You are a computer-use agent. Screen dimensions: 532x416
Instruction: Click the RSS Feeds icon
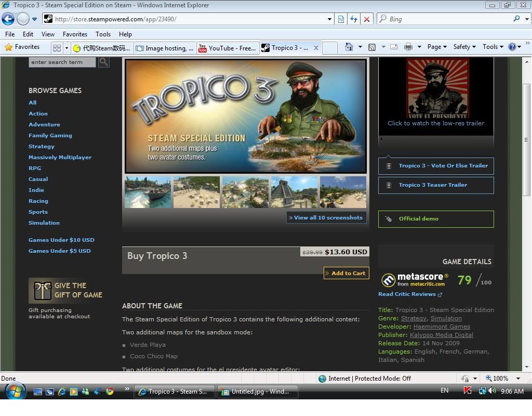(x=372, y=47)
